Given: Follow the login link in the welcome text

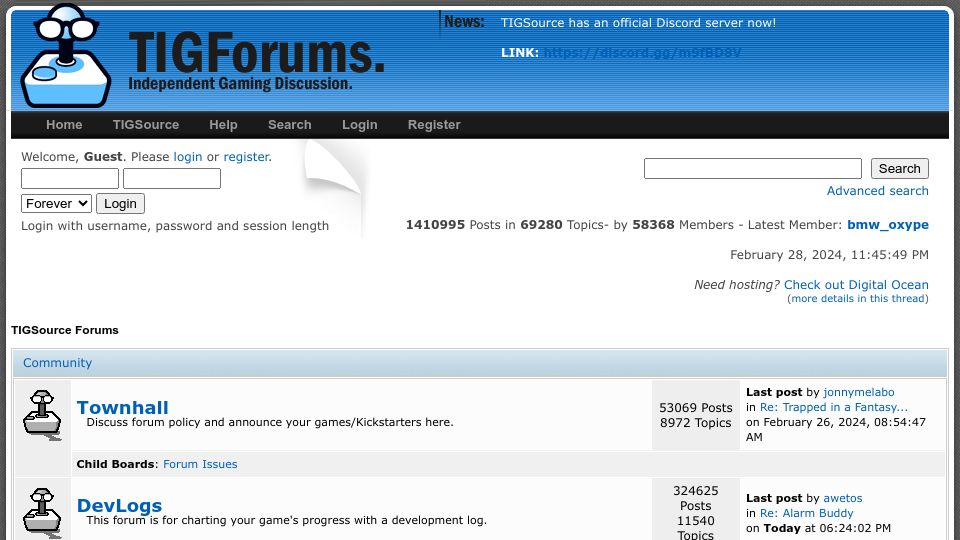Looking at the screenshot, I should [188, 157].
